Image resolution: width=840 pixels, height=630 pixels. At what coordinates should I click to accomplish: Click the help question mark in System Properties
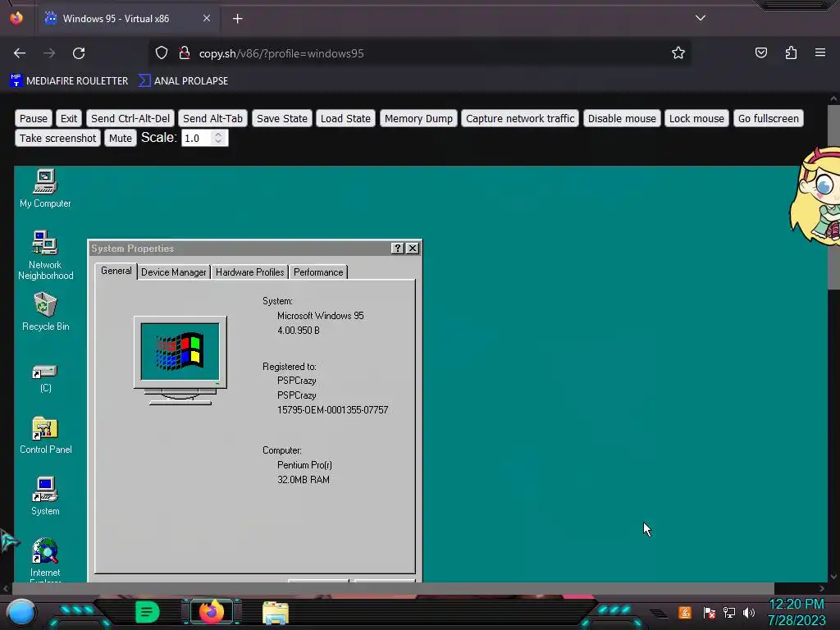point(397,248)
